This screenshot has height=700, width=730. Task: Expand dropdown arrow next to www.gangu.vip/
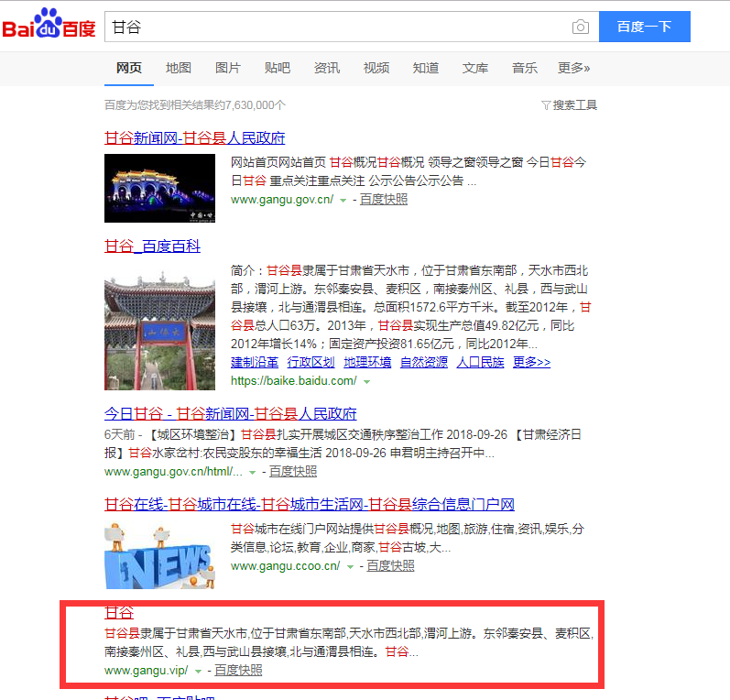coord(198,672)
